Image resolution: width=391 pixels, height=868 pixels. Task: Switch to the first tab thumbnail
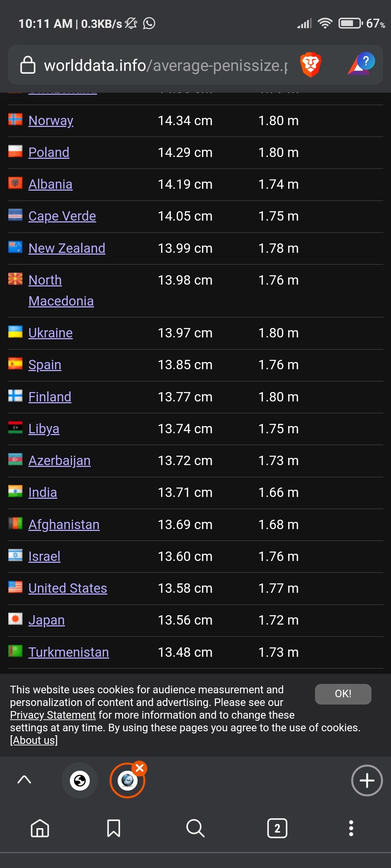[x=80, y=780]
